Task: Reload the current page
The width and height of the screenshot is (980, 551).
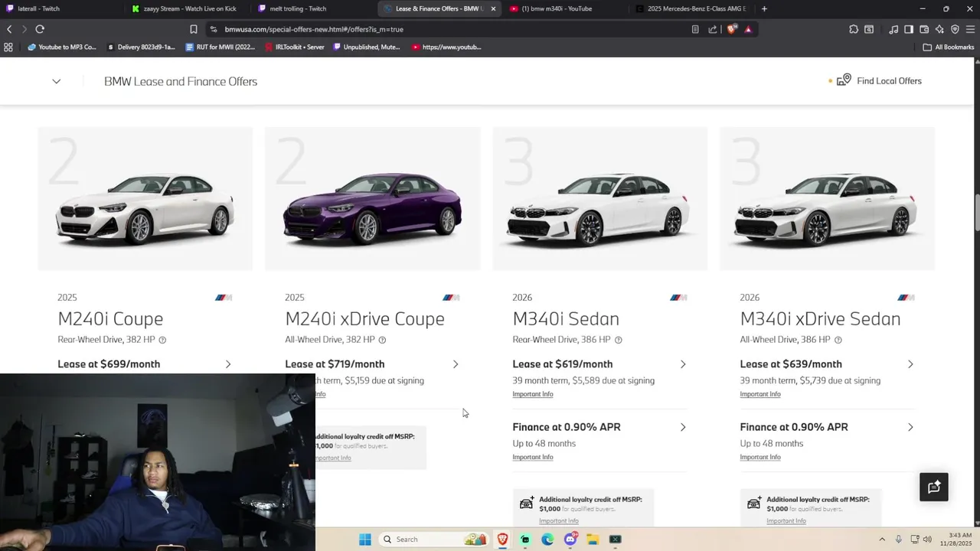Action: 40,29
